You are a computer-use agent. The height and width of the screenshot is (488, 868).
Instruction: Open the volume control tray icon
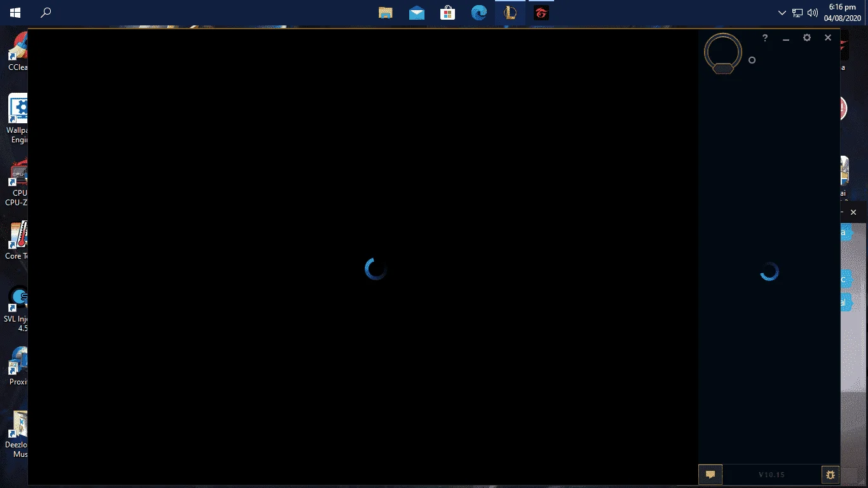[813, 13]
